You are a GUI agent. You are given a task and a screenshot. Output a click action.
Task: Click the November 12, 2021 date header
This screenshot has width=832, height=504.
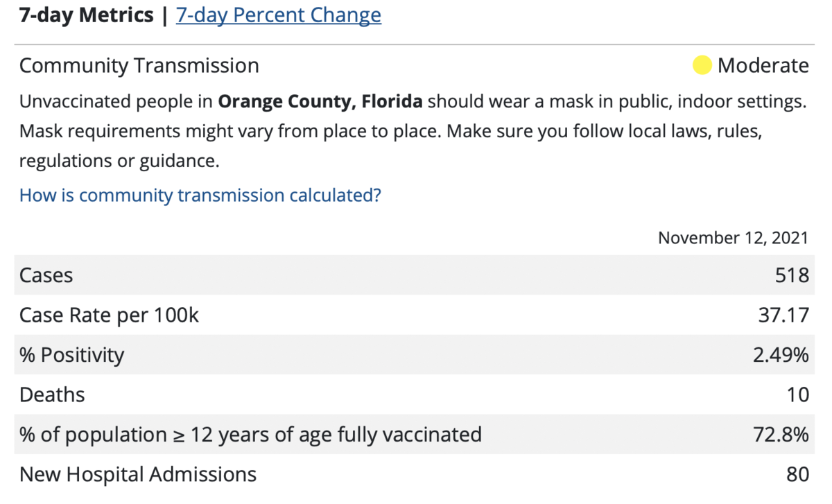click(733, 238)
